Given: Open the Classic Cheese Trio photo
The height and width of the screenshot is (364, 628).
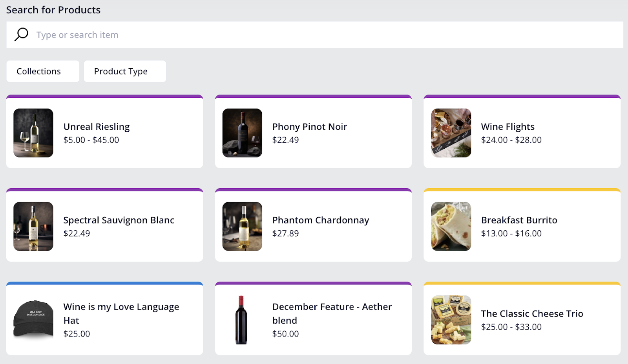Looking at the screenshot, I should coord(451,320).
